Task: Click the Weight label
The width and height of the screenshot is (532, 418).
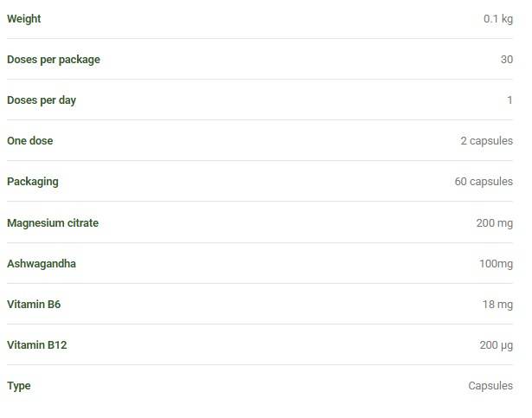Action: coord(24,19)
